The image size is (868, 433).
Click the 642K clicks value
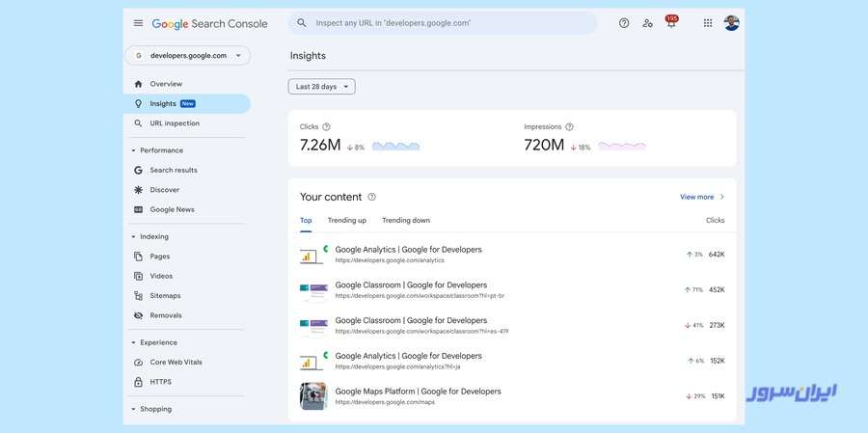coord(717,255)
